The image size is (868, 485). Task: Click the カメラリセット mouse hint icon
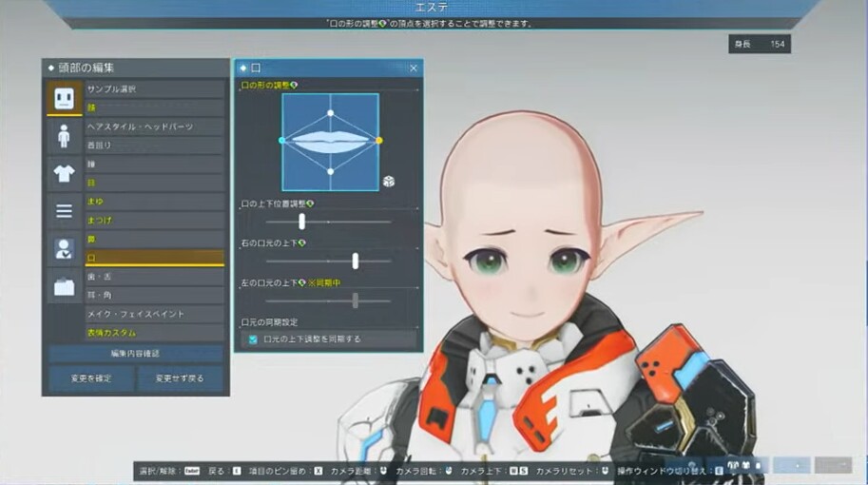coord(605,471)
